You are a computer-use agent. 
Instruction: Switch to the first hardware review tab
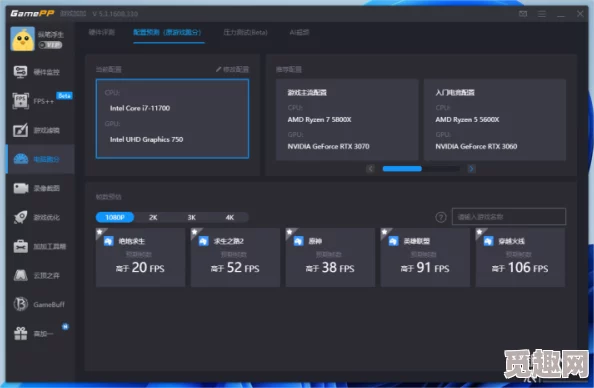[x=102, y=32]
